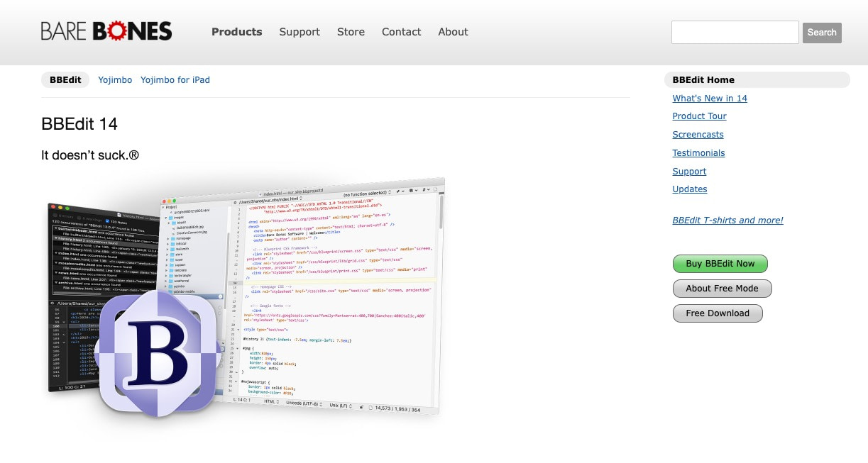Read Testimonials via the sidebar link
The width and height of the screenshot is (868, 463).
pos(698,152)
